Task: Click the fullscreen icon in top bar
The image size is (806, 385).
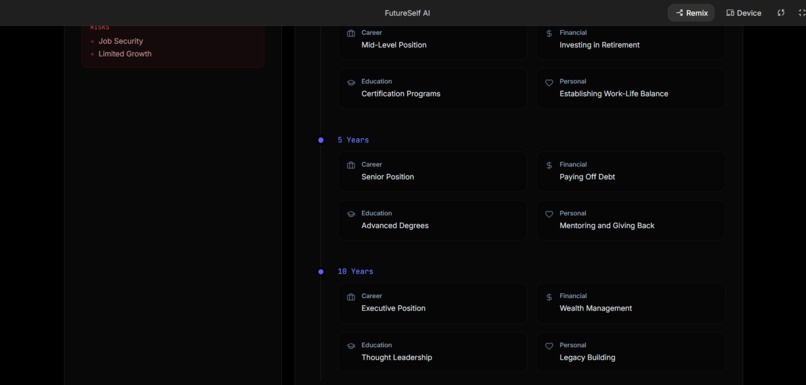Action: (x=802, y=13)
